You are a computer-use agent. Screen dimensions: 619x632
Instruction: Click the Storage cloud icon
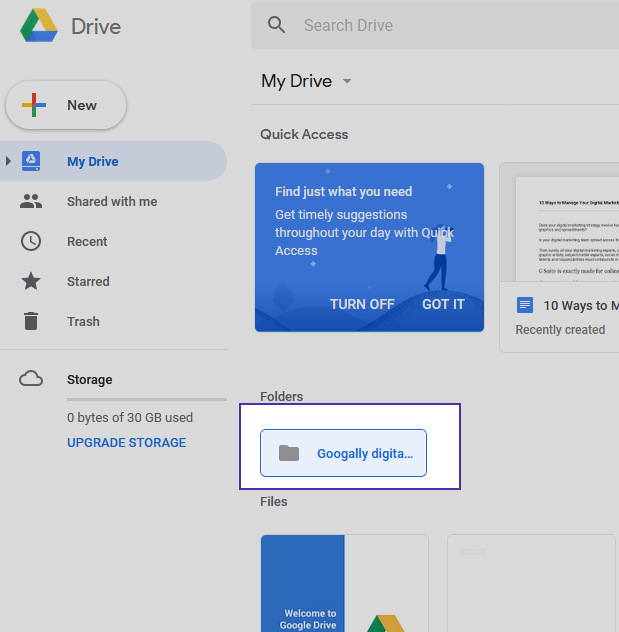31,379
